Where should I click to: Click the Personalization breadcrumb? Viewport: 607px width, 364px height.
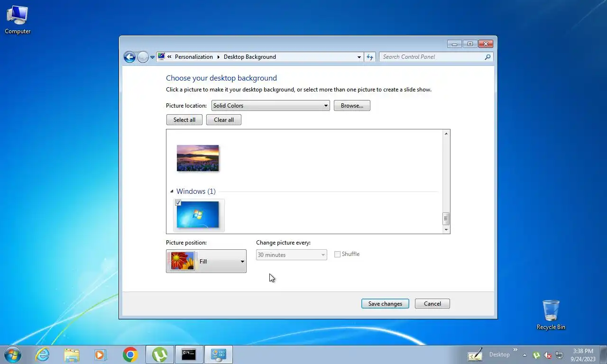194,57
